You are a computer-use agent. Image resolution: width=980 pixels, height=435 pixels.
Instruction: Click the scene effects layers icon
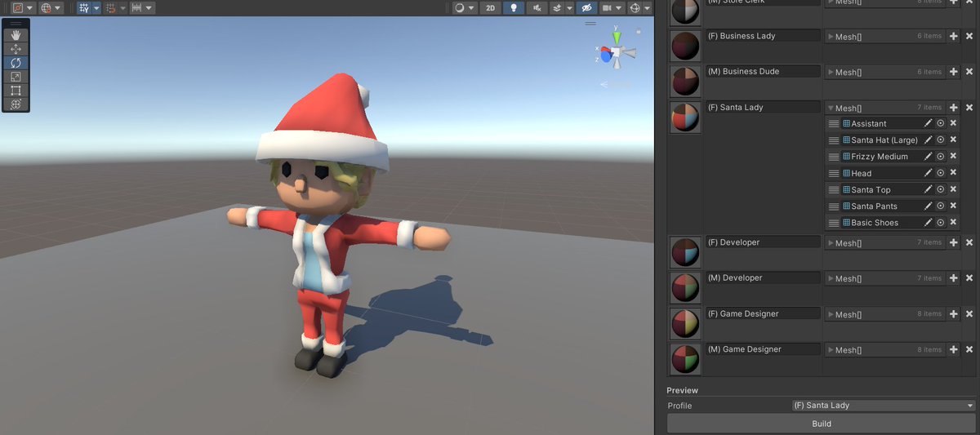[557, 8]
